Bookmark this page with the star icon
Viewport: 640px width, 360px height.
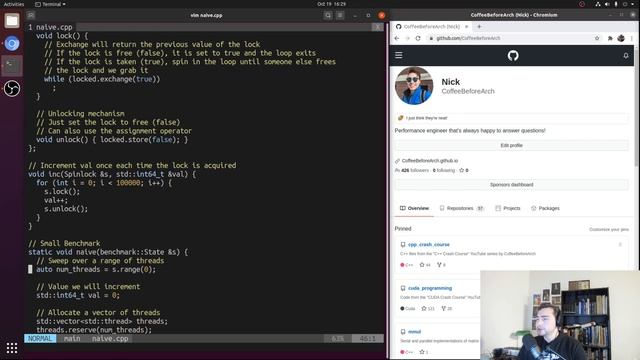[x=597, y=38]
